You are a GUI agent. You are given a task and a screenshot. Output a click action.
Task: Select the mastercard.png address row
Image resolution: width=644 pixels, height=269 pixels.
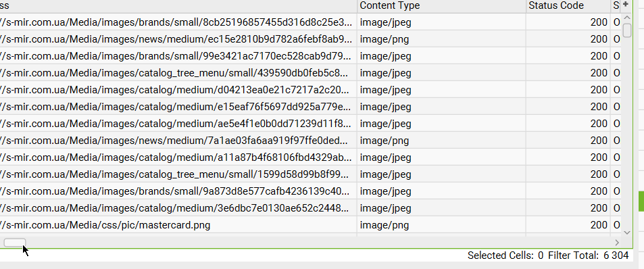(178, 225)
